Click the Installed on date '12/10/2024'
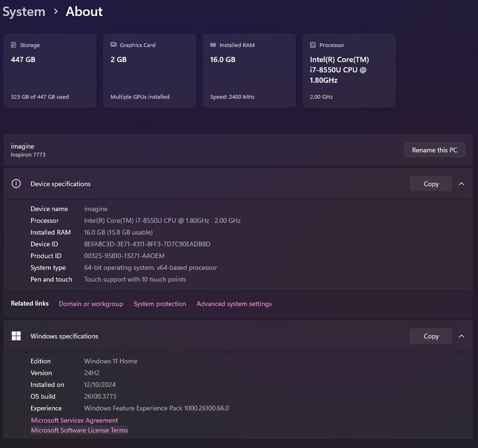Image resolution: width=478 pixels, height=448 pixels. pos(100,385)
